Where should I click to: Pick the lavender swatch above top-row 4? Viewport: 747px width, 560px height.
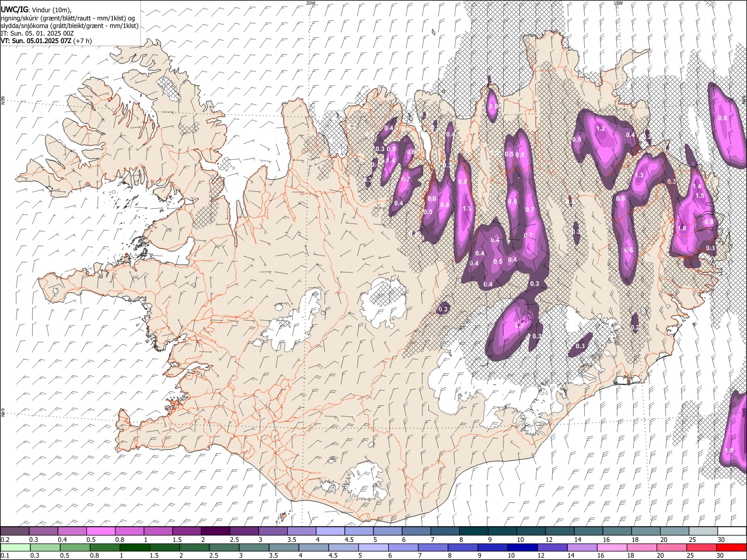pyautogui.click(x=330, y=531)
